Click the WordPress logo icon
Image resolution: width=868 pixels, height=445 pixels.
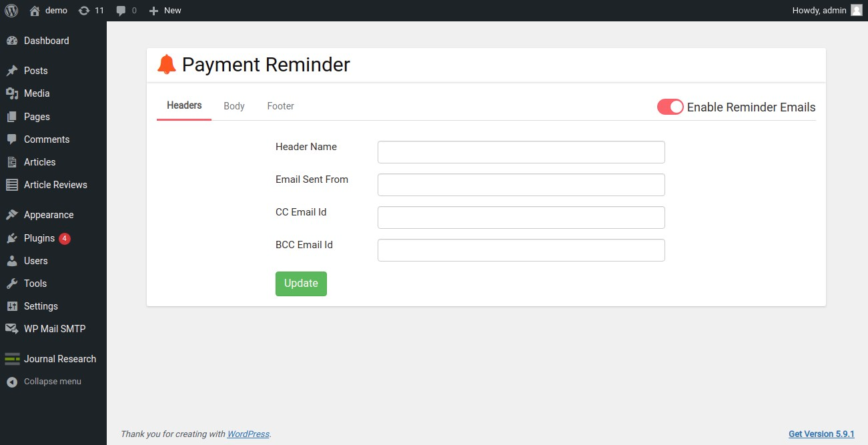click(11, 11)
